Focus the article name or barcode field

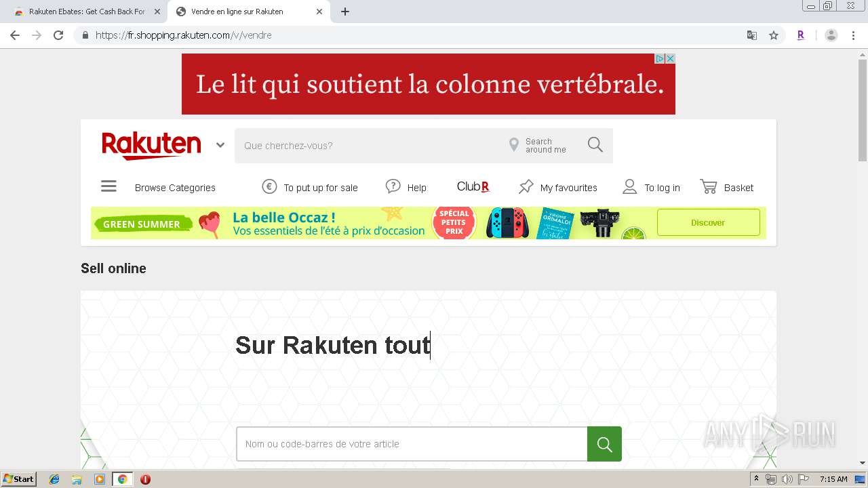click(x=412, y=444)
